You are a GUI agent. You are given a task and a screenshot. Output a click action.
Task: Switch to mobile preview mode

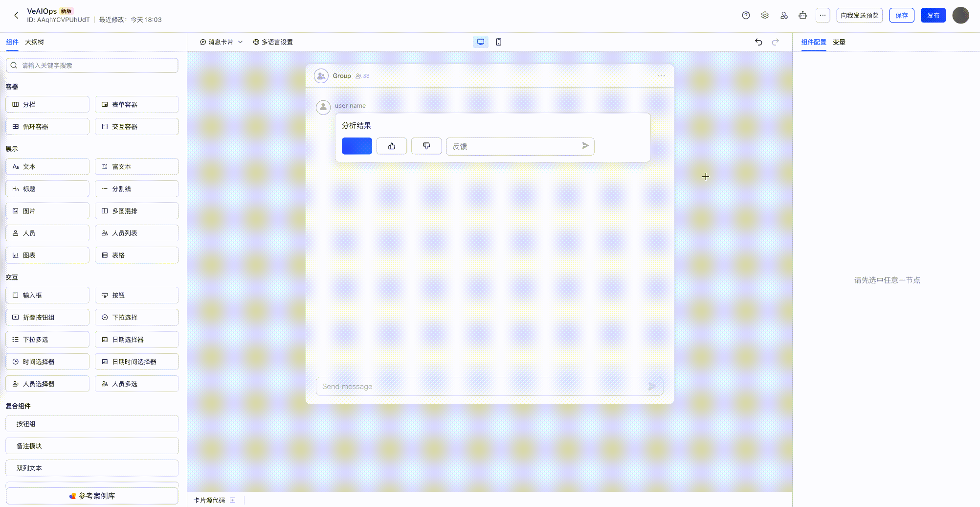499,42
